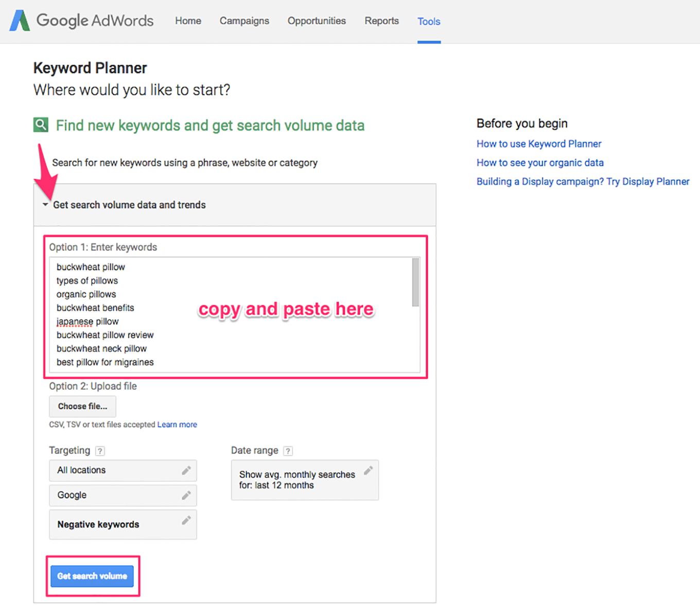Click the 'Option 1: Enter keywords' label
Viewport: 700px width, 613px height.
coord(103,247)
